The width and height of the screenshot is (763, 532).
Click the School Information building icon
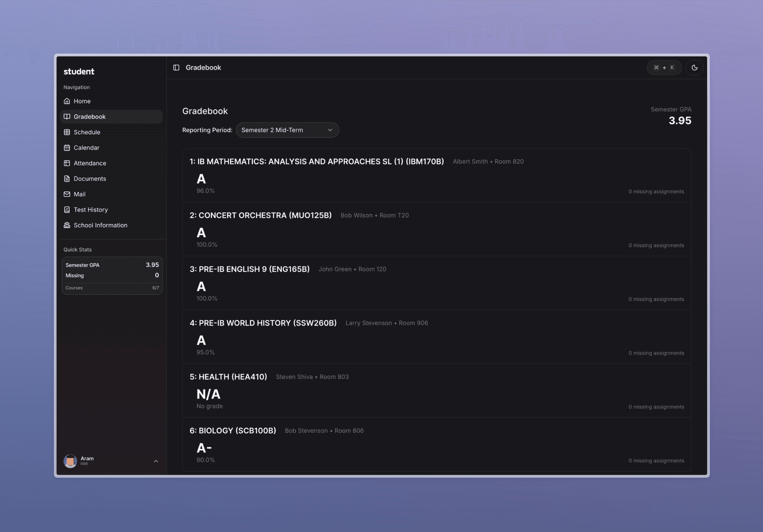[67, 225]
